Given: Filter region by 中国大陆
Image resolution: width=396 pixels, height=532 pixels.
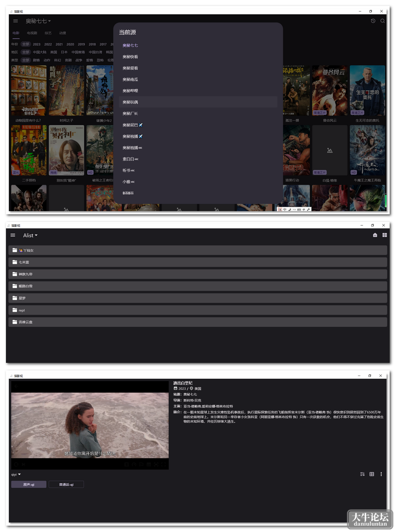Looking at the screenshot, I should click(x=40, y=52).
